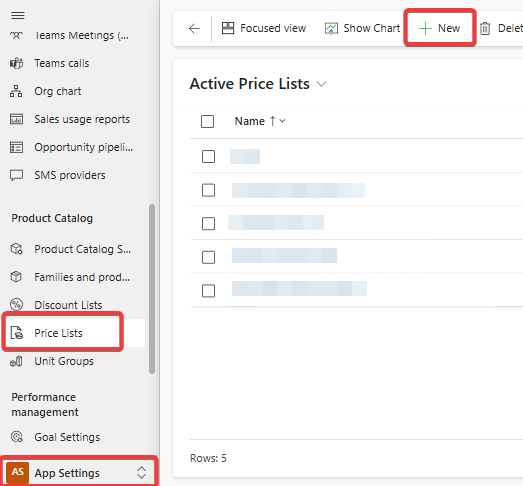Click the Delete label in the command bar
The height and width of the screenshot is (486, 523).
pos(510,28)
